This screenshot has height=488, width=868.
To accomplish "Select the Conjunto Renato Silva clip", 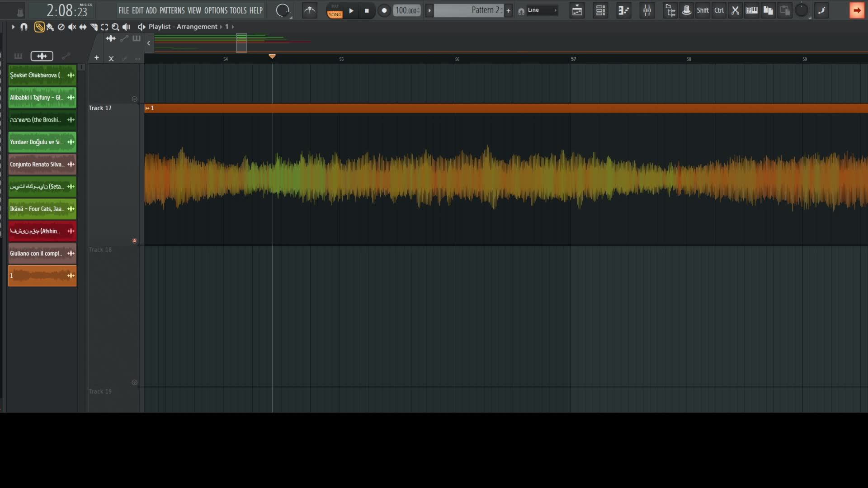I will [42, 164].
